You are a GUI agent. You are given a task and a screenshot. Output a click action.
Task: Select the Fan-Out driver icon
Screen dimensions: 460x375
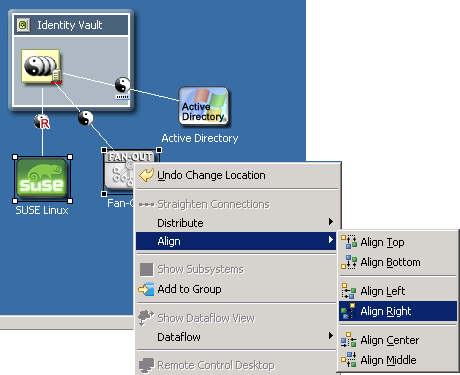point(120,172)
